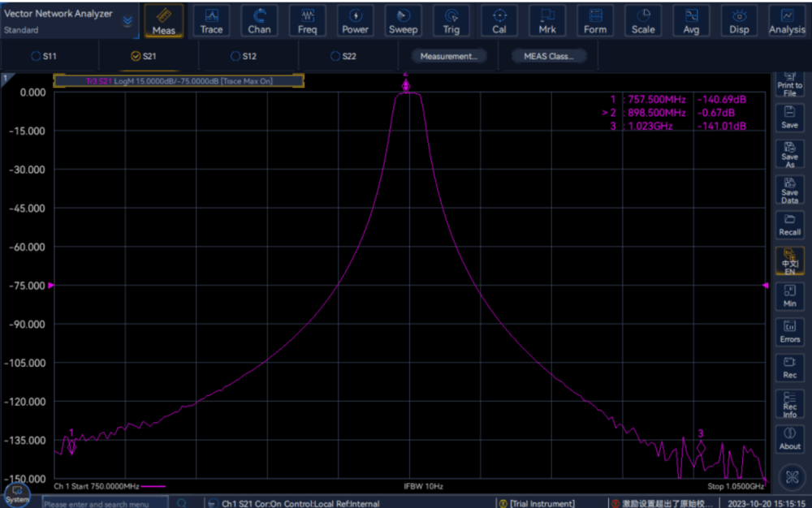Open the Cal calibration menu
This screenshot has width=812, height=508.
(499, 21)
